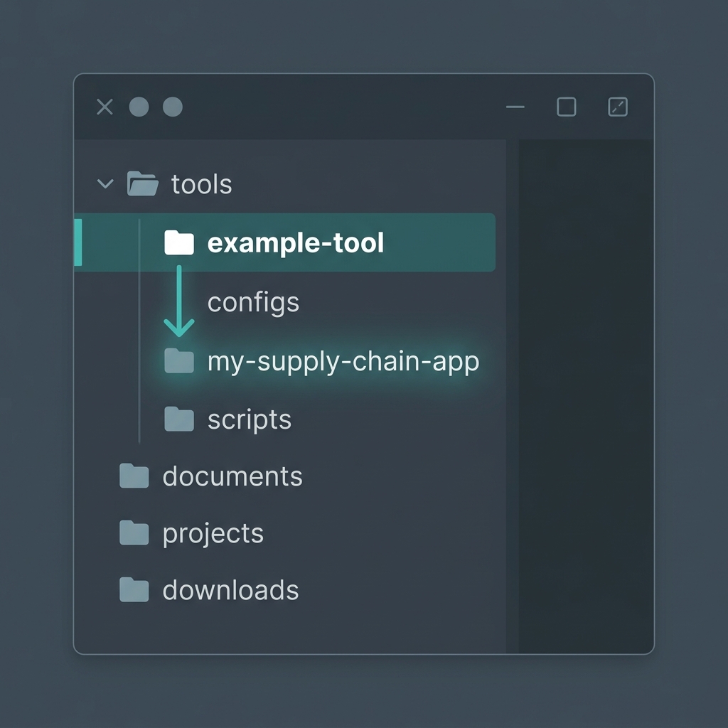728x728 pixels.
Task: Click the downloads folder icon
Action: click(x=134, y=589)
